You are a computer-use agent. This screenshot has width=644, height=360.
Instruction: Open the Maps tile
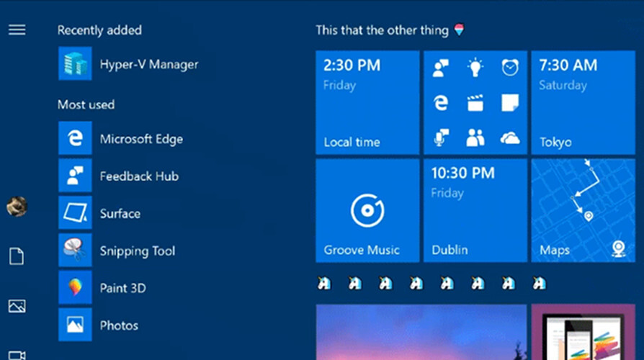click(x=583, y=210)
